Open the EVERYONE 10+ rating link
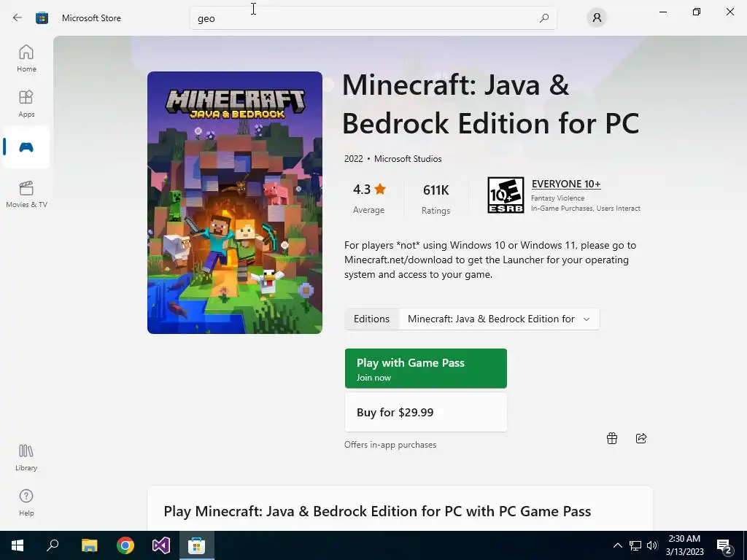 coord(565,184)
